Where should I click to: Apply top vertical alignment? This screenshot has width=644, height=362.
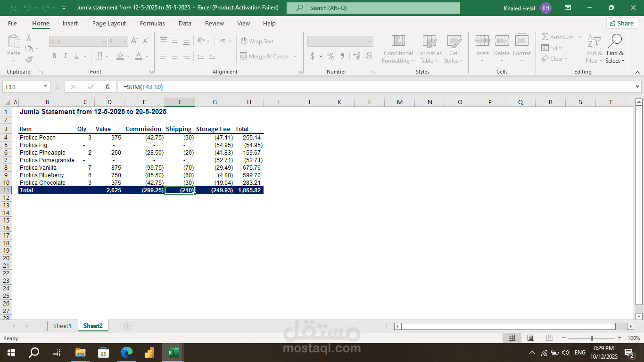(164, 41)
